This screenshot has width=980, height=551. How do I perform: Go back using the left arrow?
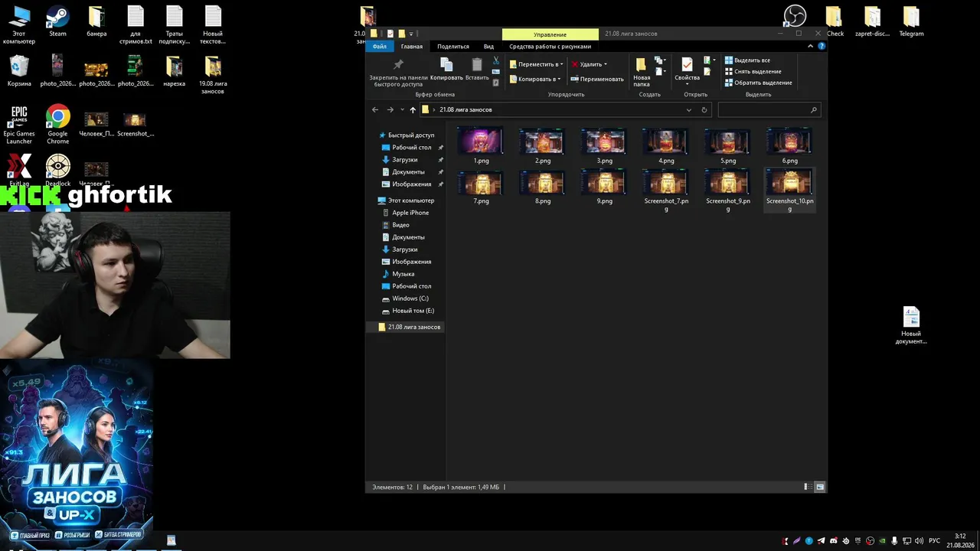click(x=375, y=109)
